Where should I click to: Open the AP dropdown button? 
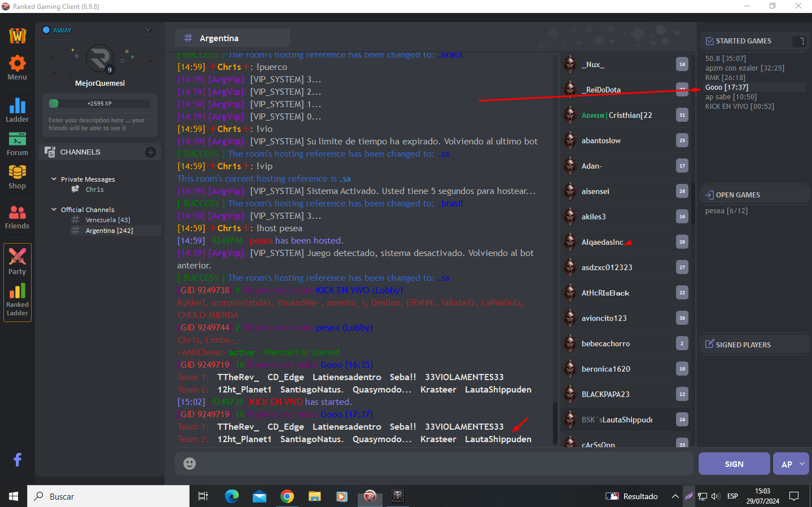[x=791, y=464]
